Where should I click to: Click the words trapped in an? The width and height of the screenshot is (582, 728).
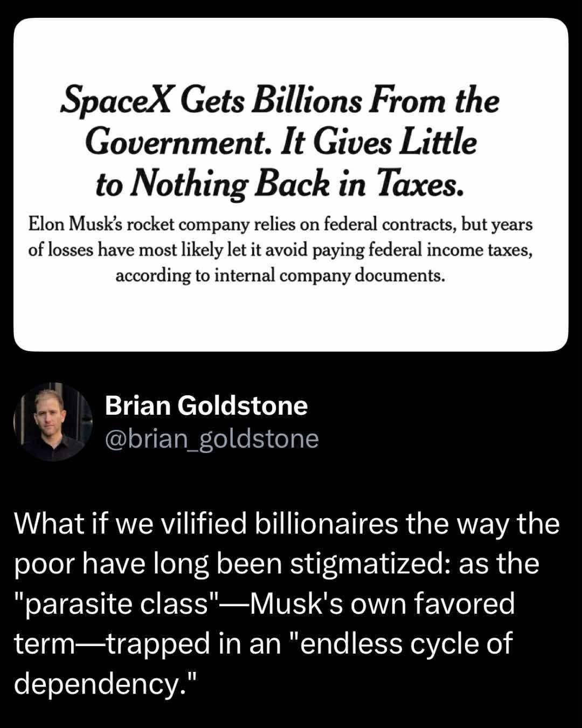(193, 643)
